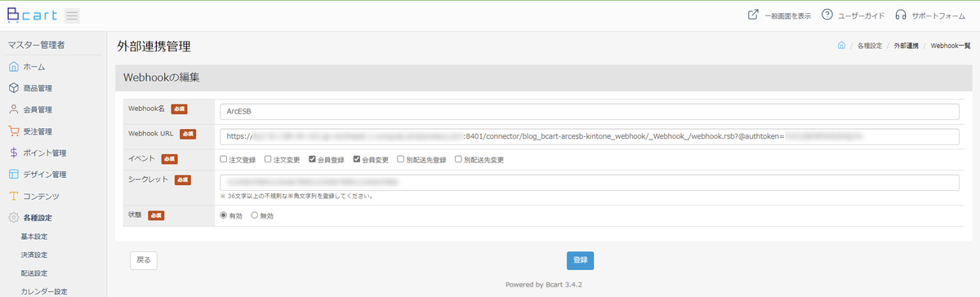This screenshot has width=980, height=297.
Task: Open 各種設定 breadcrumb link
Action: 870,46
